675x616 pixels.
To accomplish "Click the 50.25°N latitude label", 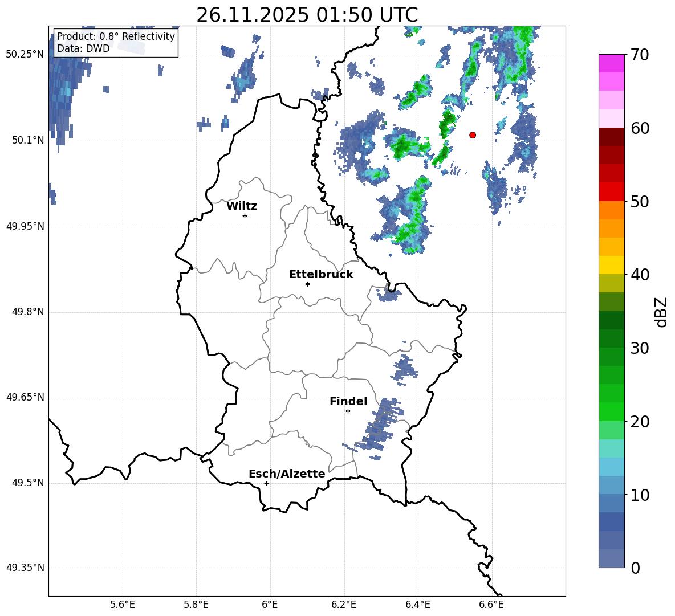I will tap(25, 55).
